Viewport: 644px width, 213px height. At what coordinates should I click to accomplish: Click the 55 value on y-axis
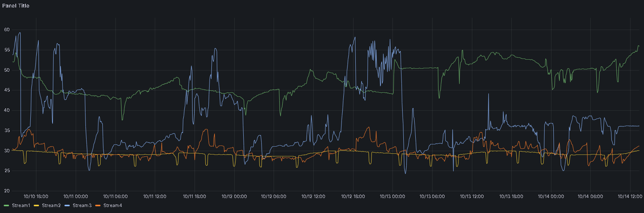click(x=7, y=50)
